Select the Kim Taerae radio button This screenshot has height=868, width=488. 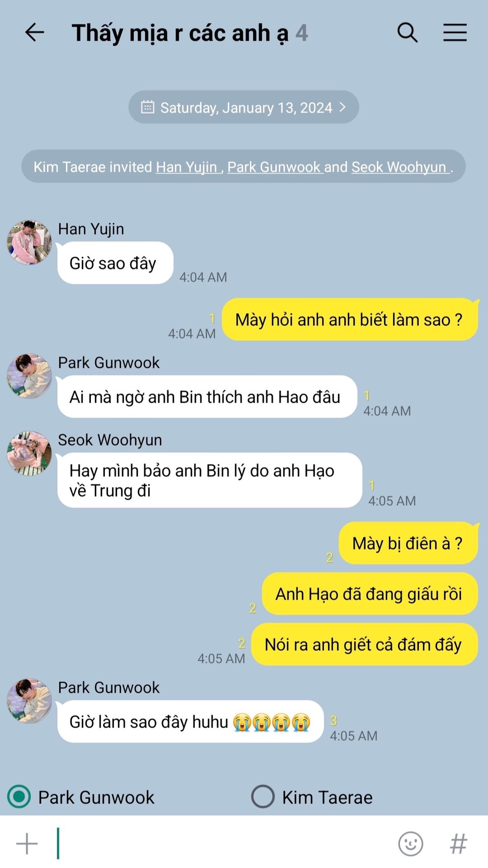pyautogui.click(x=263, y=797)
